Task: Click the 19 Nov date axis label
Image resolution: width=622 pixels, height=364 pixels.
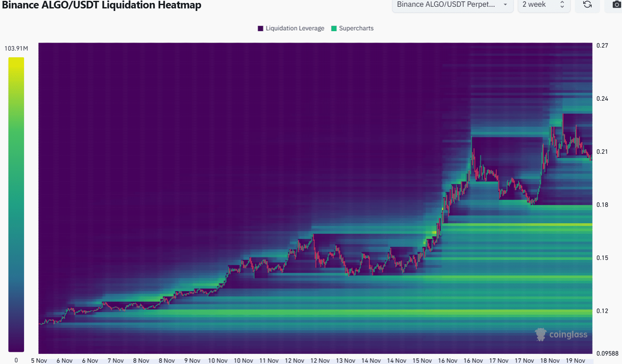Action: coord(576,361)
